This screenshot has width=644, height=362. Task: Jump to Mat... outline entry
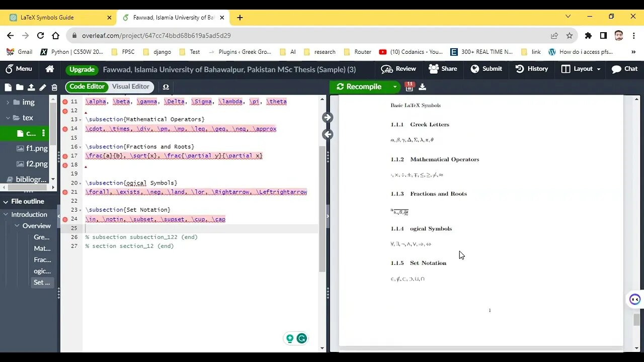(x=42, y=248)
